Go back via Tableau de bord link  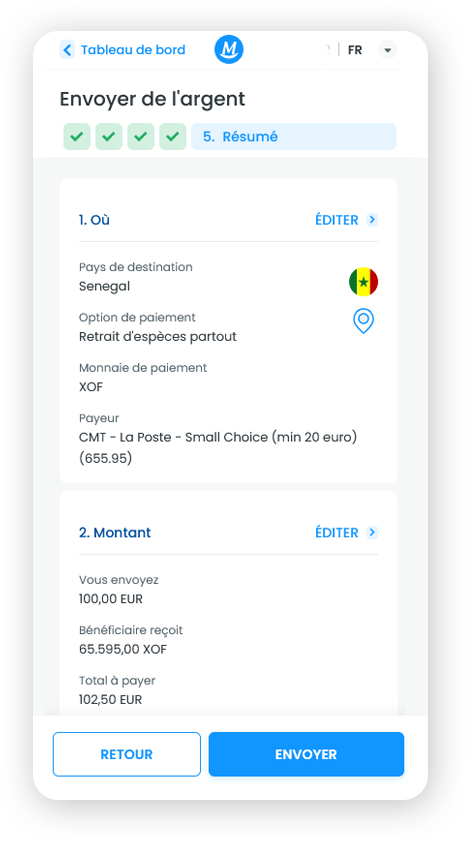[x=133, y=50]
